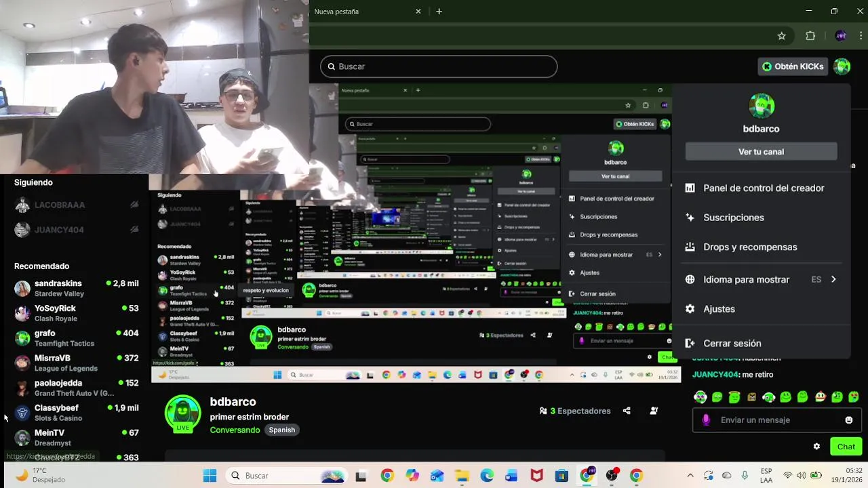Focus the main Enviar un mensaje chat input
The width and height of the screenshot is (868, 488).
pos(776,420)
